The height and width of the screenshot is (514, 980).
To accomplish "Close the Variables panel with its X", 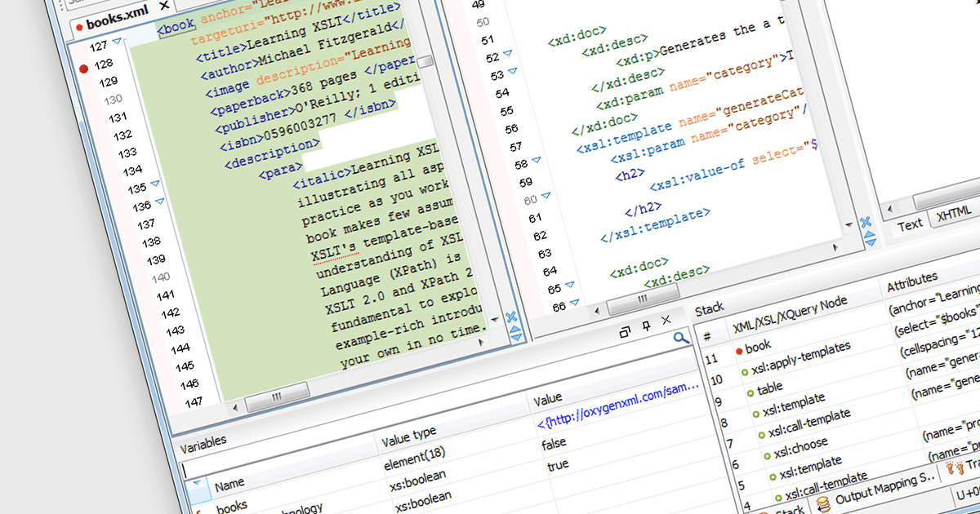I will pyautogui.click(x=666, y=320).
